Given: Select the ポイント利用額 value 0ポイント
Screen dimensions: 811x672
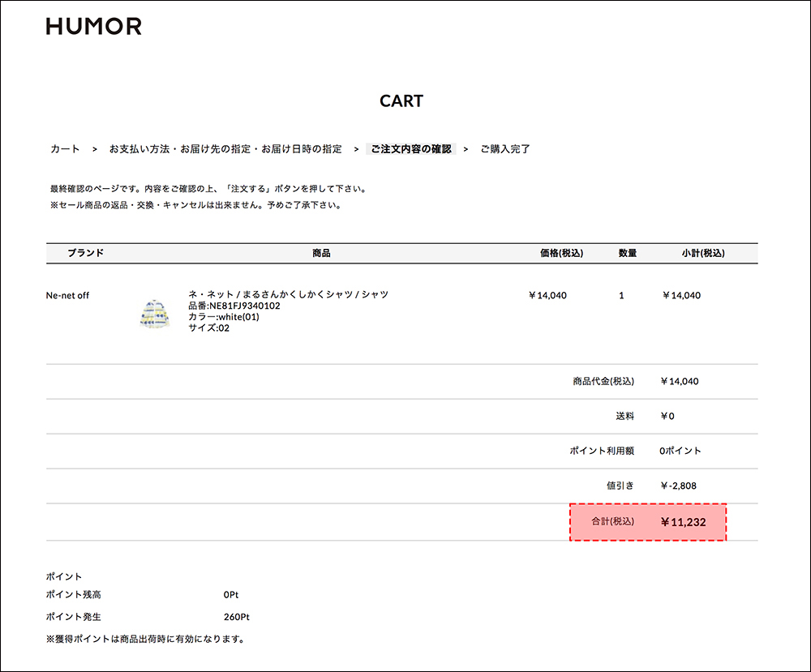Looking at the screenshot, I should (680, 451).
